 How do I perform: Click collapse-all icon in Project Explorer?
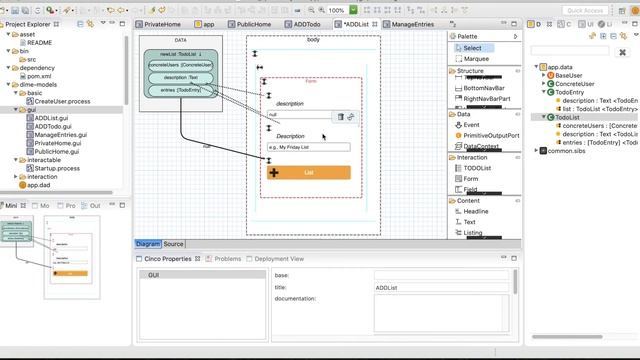point(80,24)
